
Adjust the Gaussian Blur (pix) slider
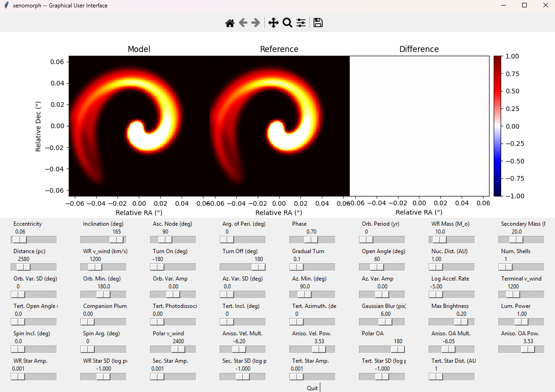[382, 322]
